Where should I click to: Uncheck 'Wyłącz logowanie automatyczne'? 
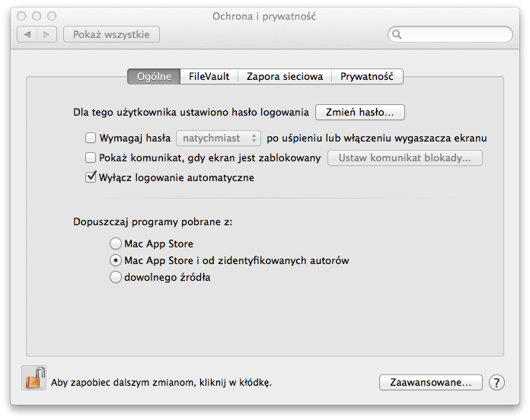91,177
